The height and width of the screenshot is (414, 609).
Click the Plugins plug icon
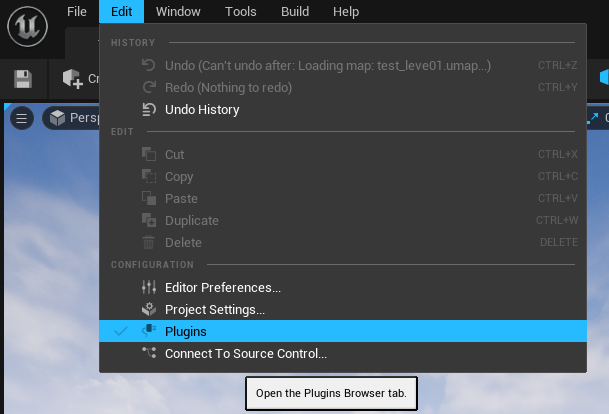[x=149, y=331]
